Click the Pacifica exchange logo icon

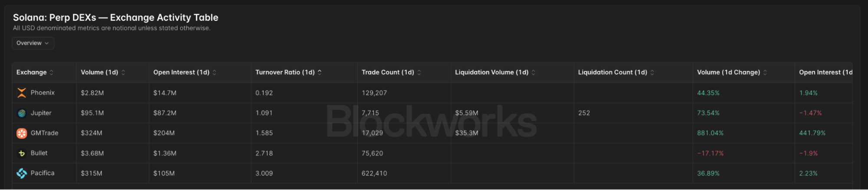[x=22, y=173]
